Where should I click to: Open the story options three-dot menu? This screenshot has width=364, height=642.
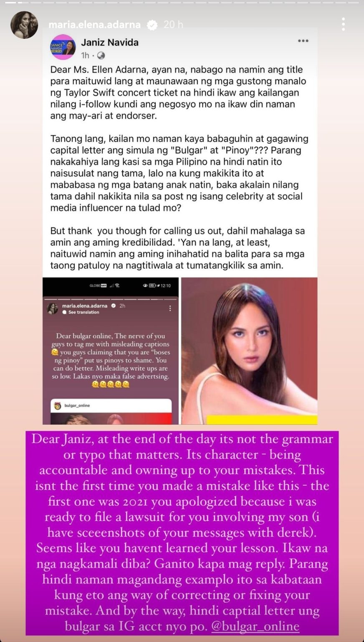(x=343, y=24)
